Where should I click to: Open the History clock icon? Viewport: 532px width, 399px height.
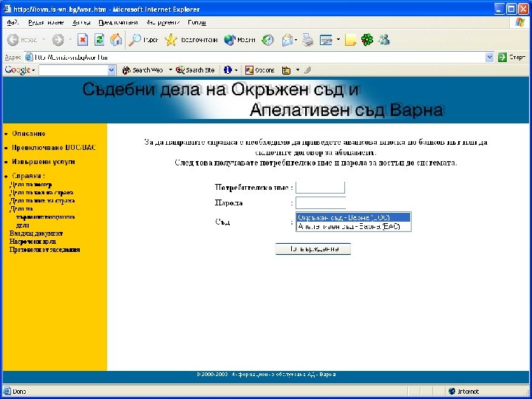[267, 40]
